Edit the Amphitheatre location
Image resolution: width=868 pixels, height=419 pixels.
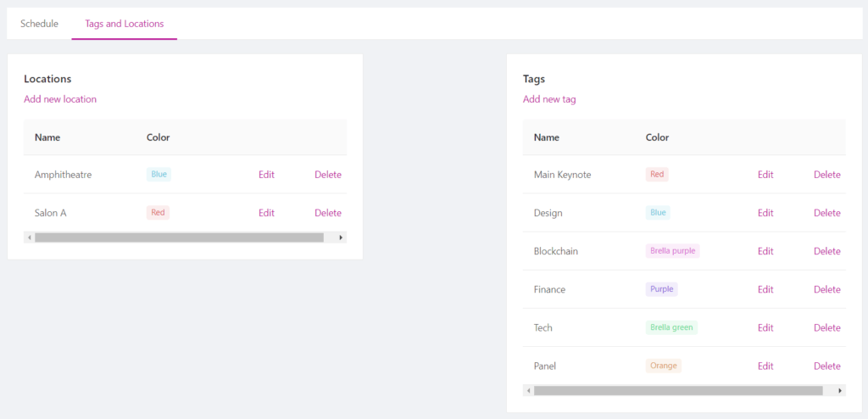click(266, 175)
